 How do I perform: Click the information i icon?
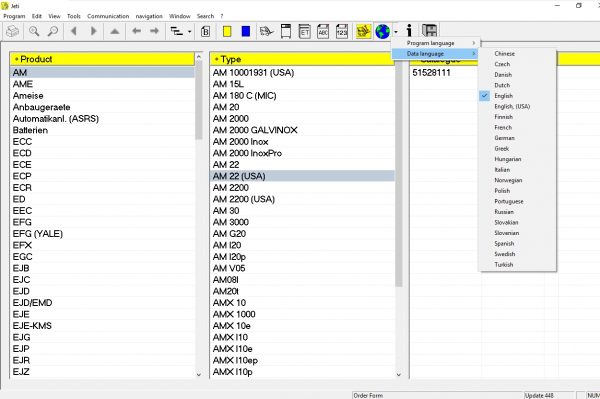tap(409, 31)
